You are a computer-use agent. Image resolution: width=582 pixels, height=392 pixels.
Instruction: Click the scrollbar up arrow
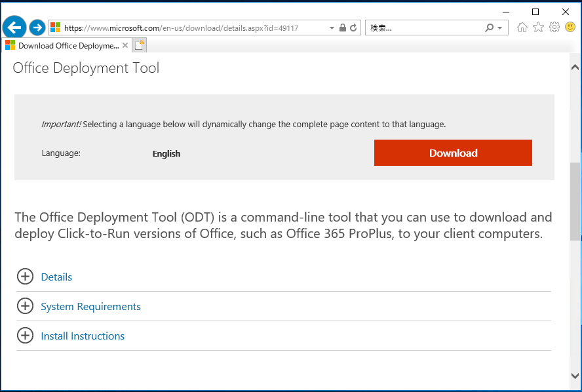(575, 67)
